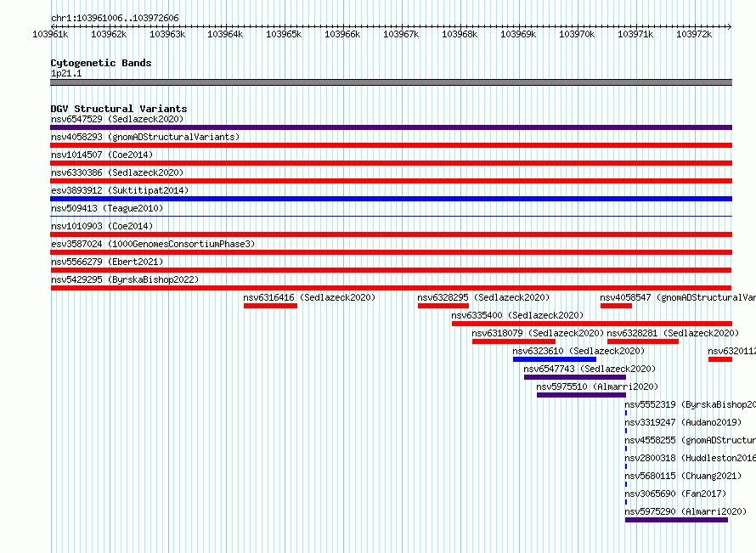Click the blue bar of esv3893912
The image size is (756, 553).
pyautogui.click(x=391, y=199)
